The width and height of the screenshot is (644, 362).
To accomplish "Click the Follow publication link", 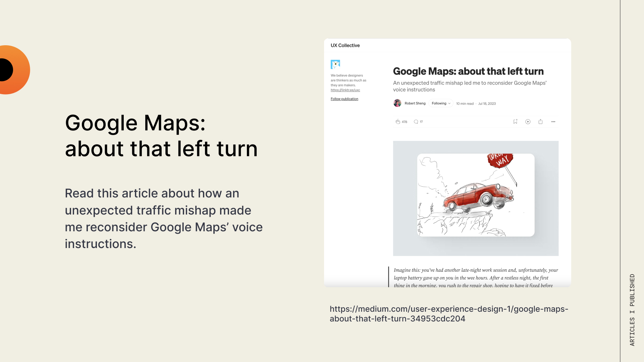I will pyautogui.click(x=344, y=99).
